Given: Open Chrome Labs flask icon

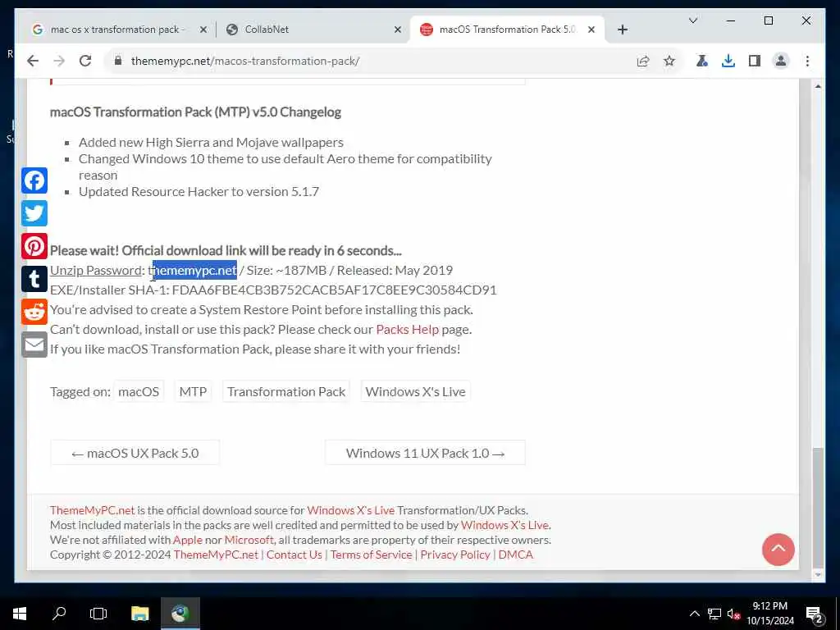Looking at the screenshot, I should (702, 61).
